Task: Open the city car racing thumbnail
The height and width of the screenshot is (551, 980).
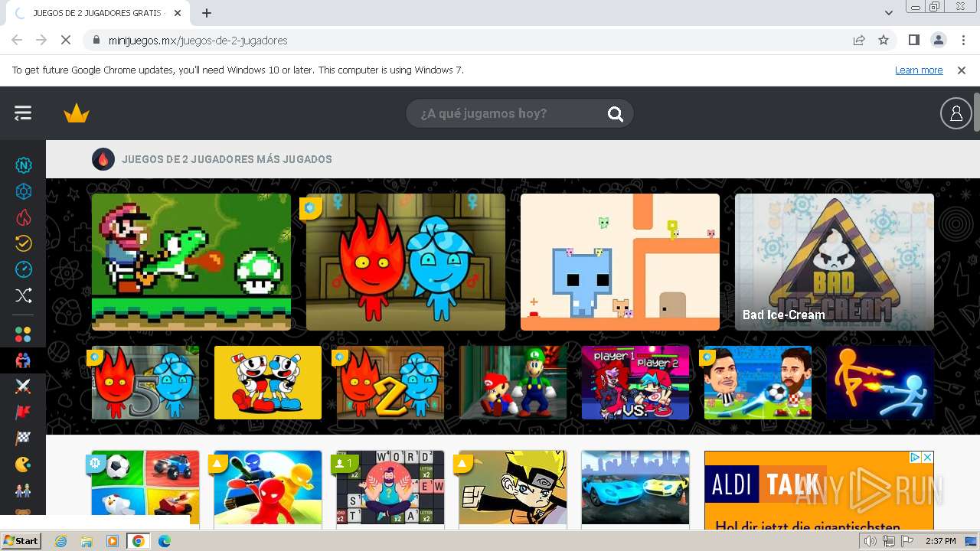Action: coord(635,487)
